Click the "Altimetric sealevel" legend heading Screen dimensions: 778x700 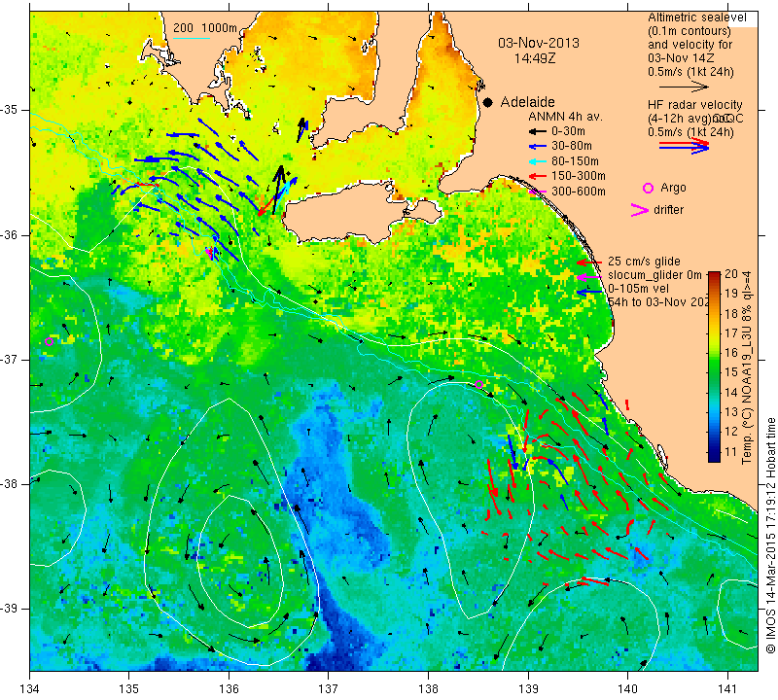(x=697, y=17)
